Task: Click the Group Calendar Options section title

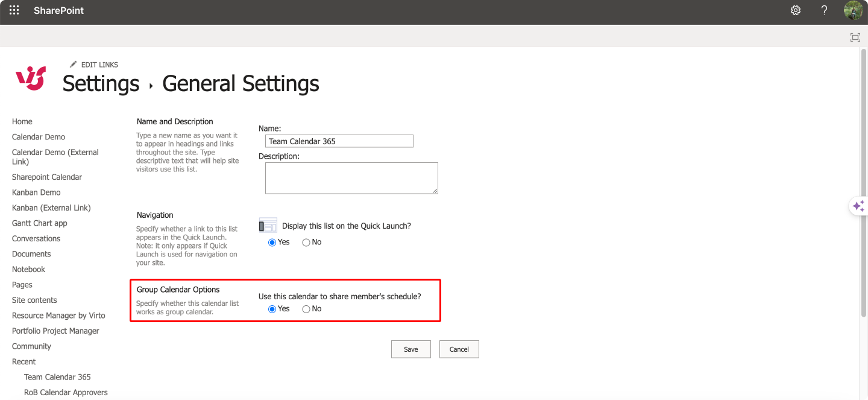Action: [x=178, y=290]
